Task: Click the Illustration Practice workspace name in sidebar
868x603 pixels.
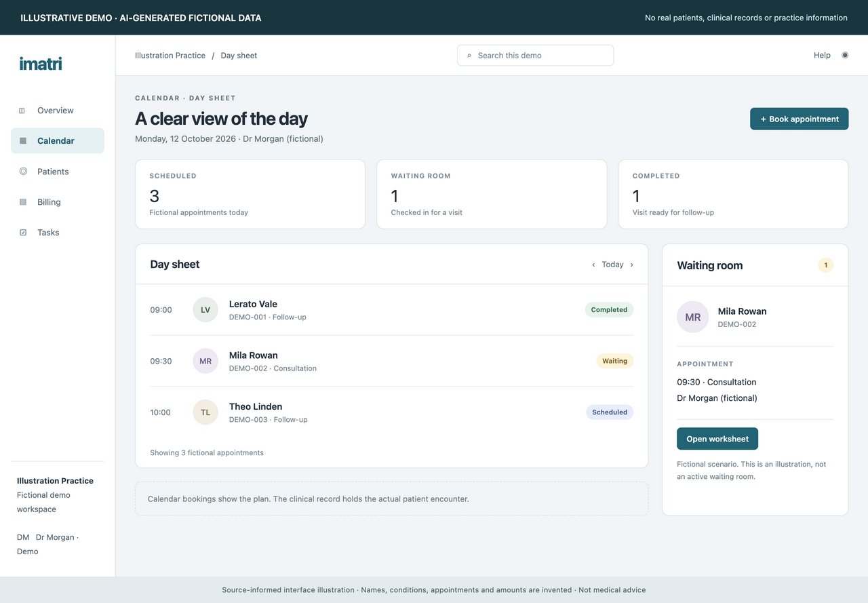Action: (55, 481)
